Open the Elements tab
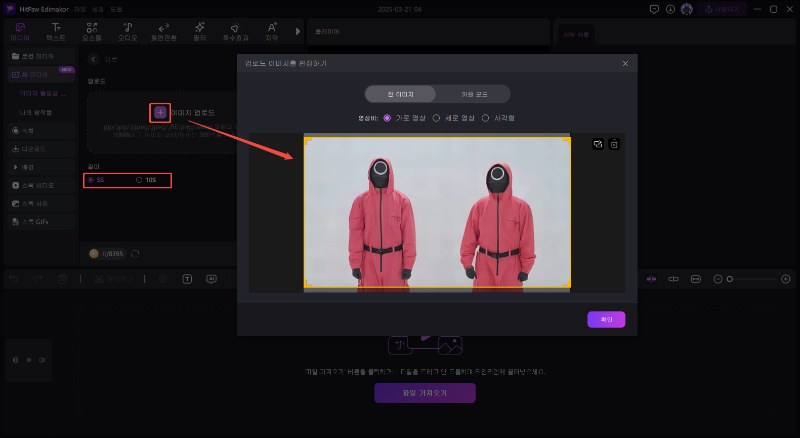The image size is (800, 438). [x=92, y=32]
